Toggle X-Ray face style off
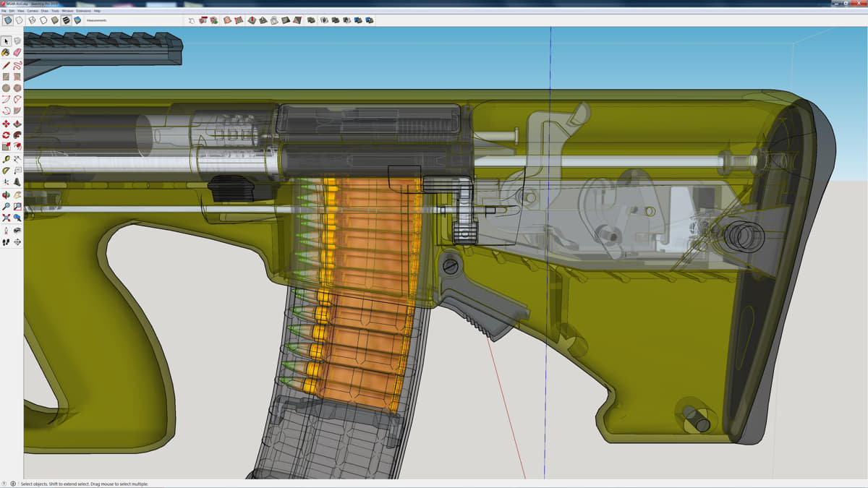This screenshot has width=868, height=488. tap(7, 20)
